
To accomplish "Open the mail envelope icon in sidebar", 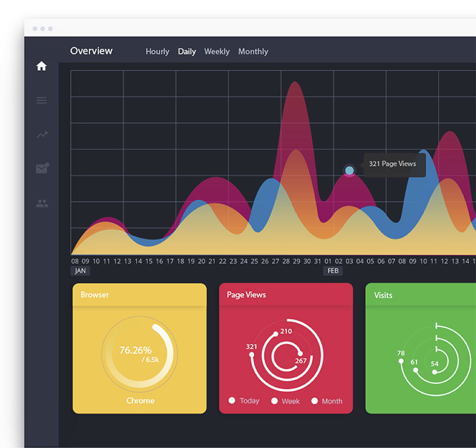I will pyautogui.click(x=43, y=168).
